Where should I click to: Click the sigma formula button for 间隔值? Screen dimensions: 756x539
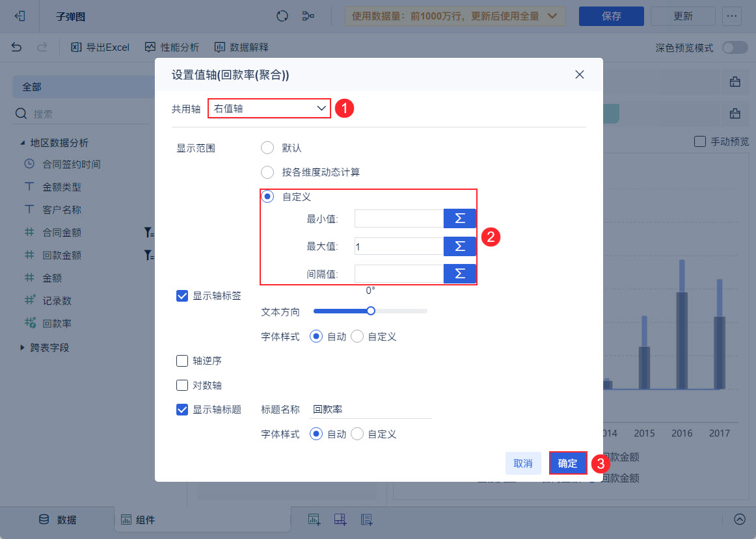[460, 274]
